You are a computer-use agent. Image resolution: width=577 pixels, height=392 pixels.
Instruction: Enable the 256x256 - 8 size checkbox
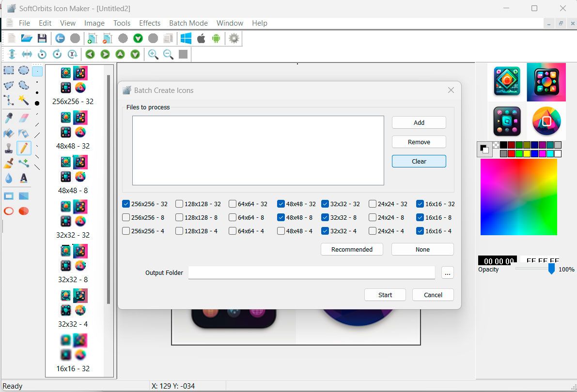pos(126,217)
